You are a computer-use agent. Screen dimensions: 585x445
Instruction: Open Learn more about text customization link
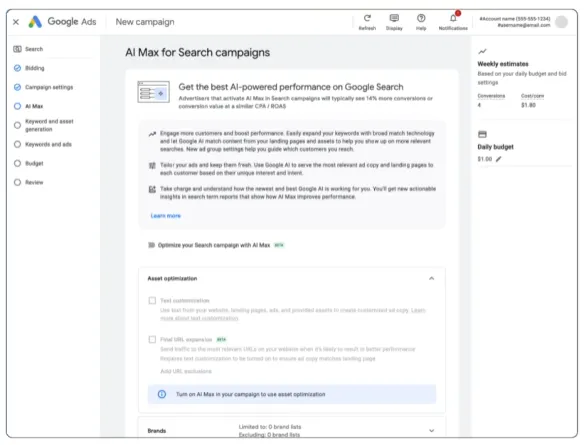coord(199,318)
